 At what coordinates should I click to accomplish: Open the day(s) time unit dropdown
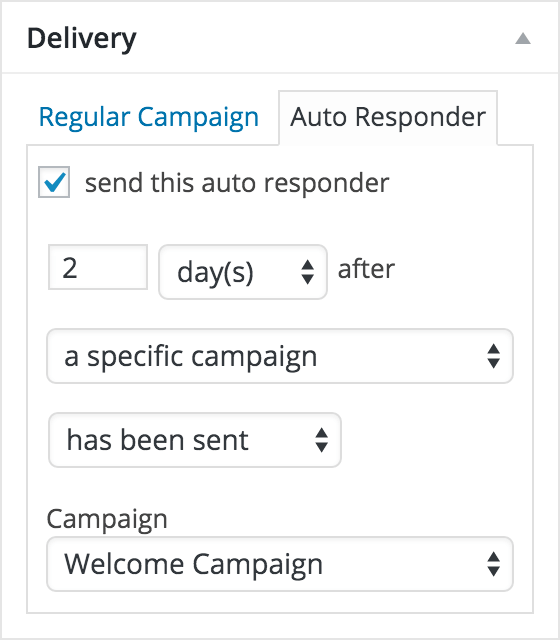tap(243, 272)
